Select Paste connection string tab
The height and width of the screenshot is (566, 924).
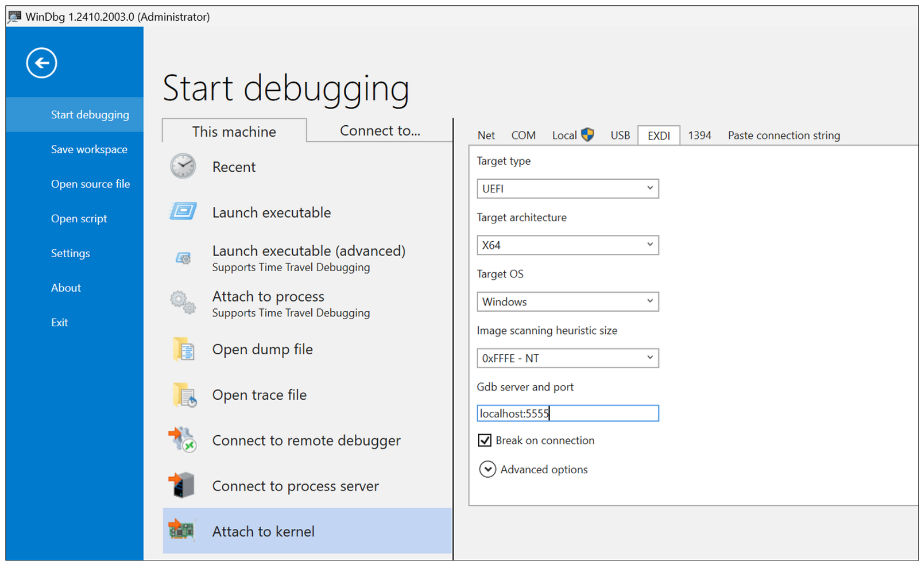784,135
